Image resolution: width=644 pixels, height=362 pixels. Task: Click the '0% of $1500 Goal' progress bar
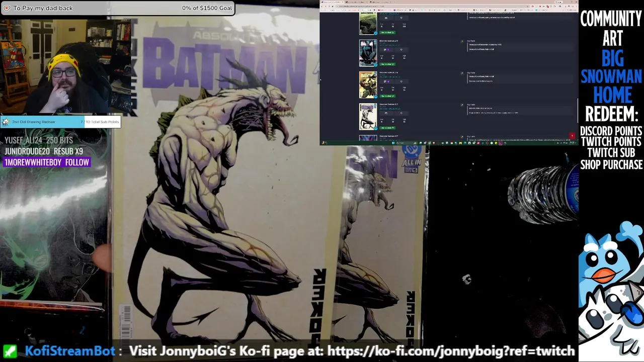(118, 8)
